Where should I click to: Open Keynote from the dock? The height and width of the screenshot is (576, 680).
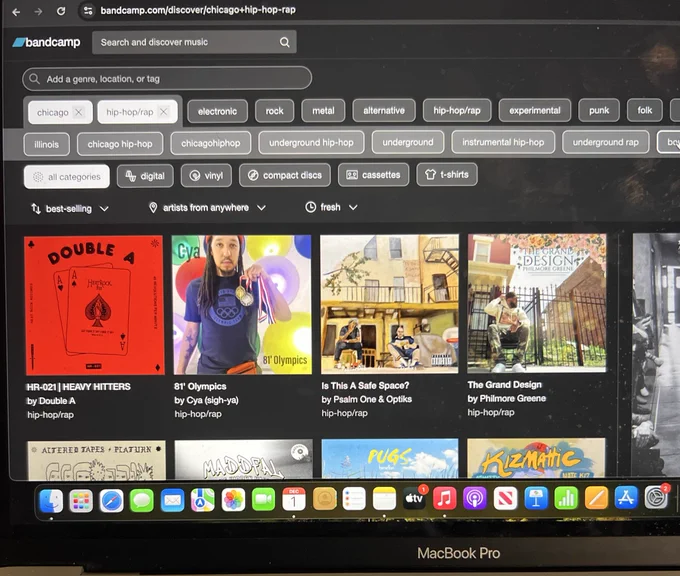536,497
